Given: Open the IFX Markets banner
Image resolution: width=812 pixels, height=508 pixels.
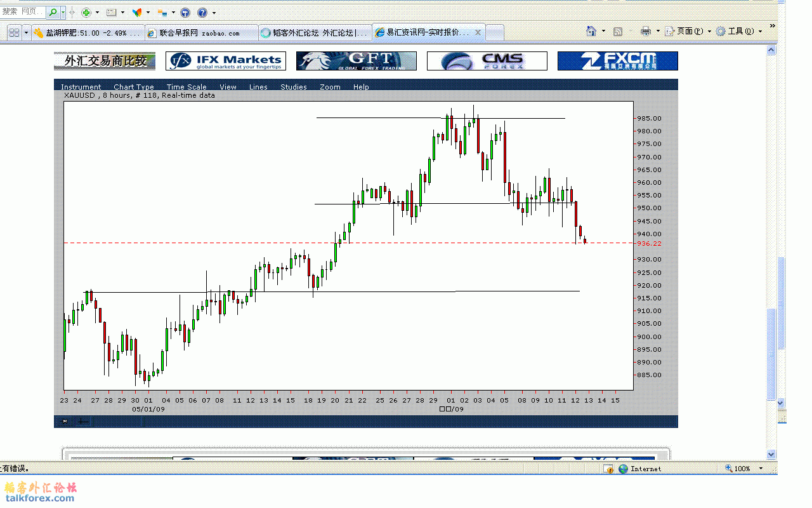Looking at the screenshot, I should tap(226, 61).
